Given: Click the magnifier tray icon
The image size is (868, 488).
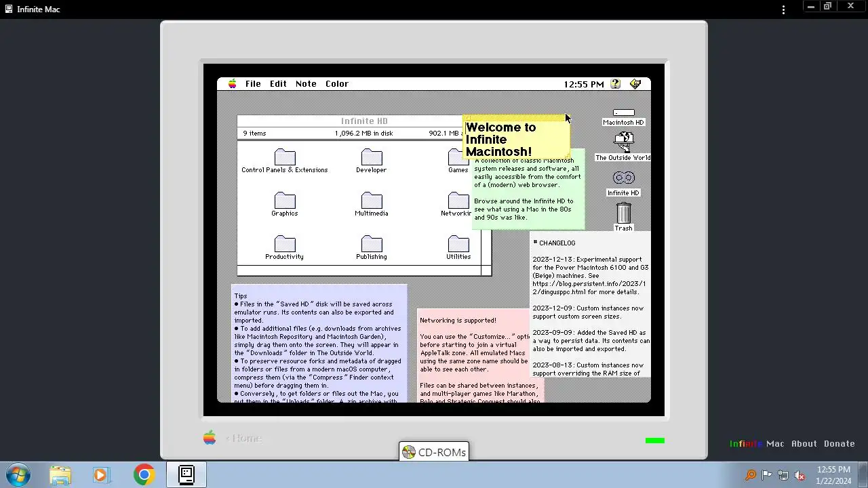Looking at the screenshot, I should 751,475.
